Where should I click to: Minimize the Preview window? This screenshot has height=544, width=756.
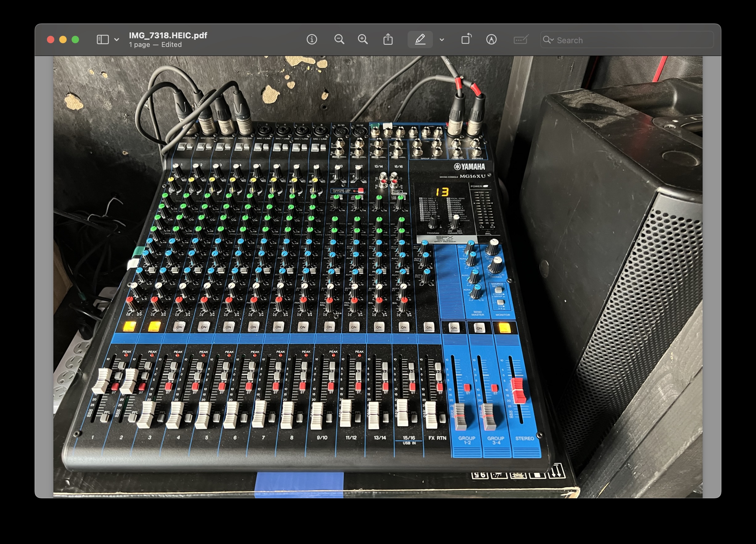[x=63, y=40]
